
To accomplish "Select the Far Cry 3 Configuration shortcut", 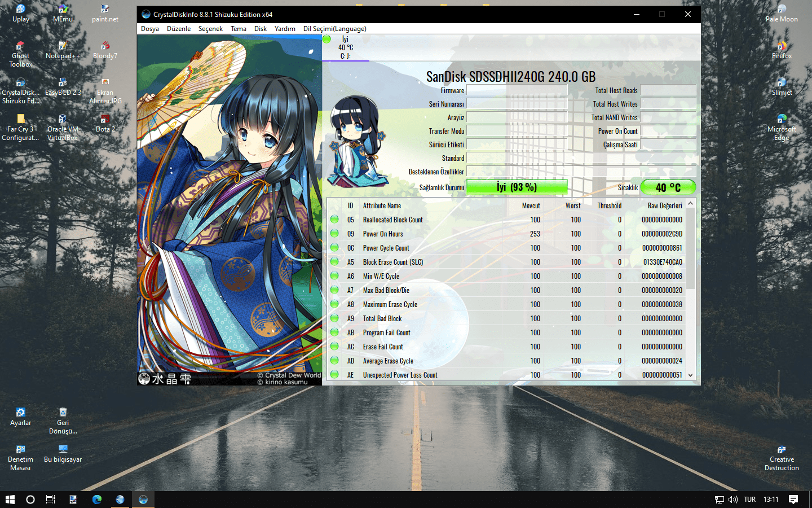I will (21, 128).
